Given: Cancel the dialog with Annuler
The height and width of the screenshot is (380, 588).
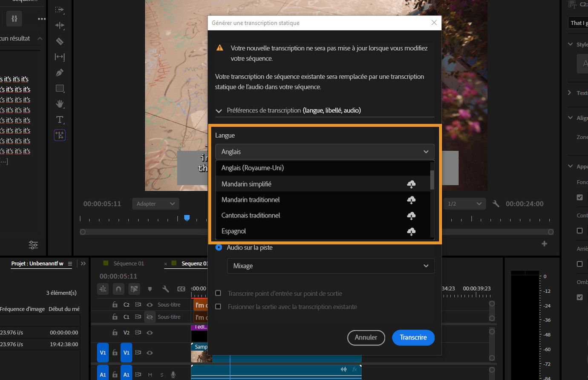Looking at the screenshot, I should point(366,337).
